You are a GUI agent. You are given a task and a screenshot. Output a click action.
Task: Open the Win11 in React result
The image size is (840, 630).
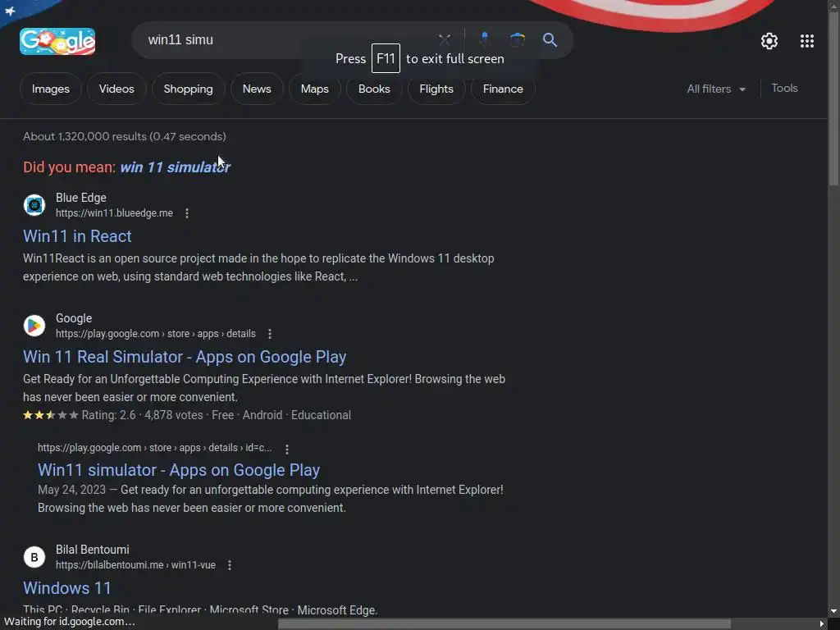tap(77, 236)
